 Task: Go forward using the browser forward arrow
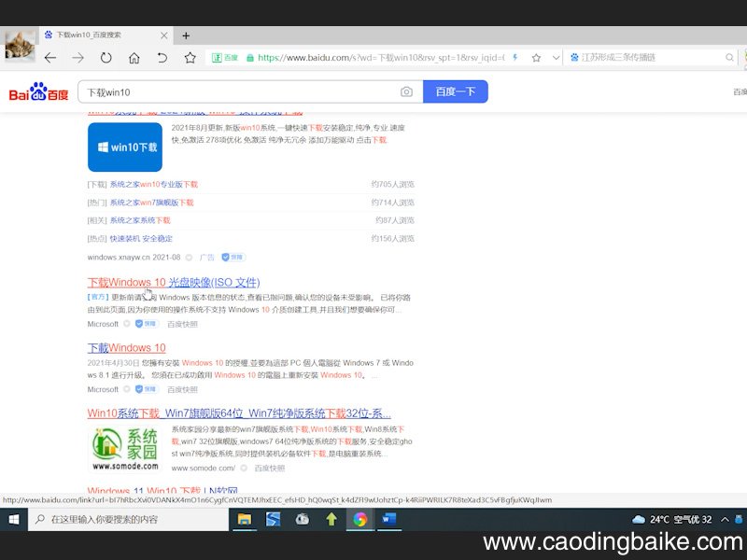pos(78,58)
